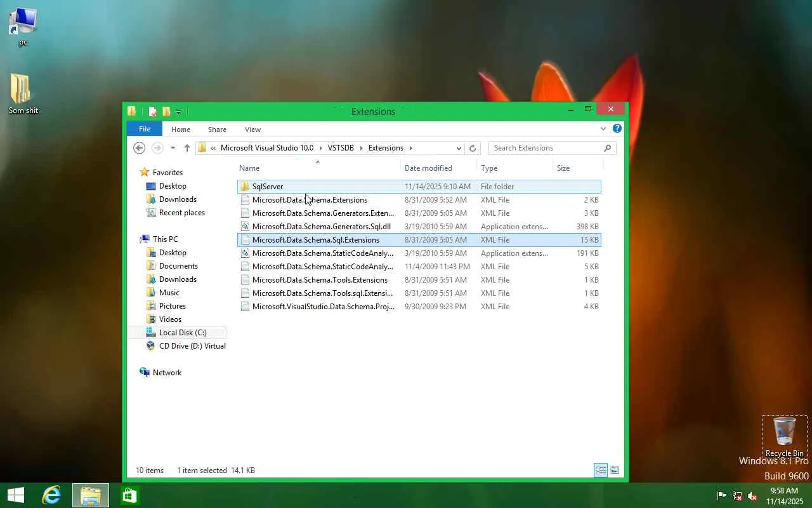Select the SqlServer folder

(x=419, y=187)
